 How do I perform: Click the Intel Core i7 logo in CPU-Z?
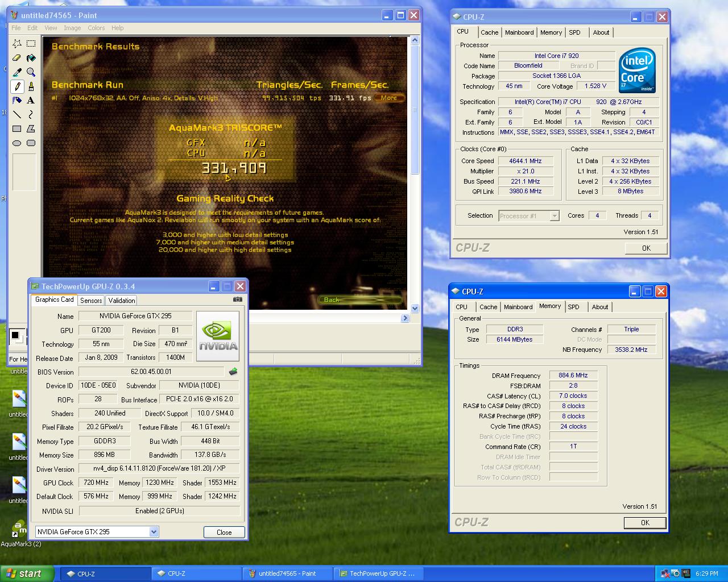coord(637,71)
